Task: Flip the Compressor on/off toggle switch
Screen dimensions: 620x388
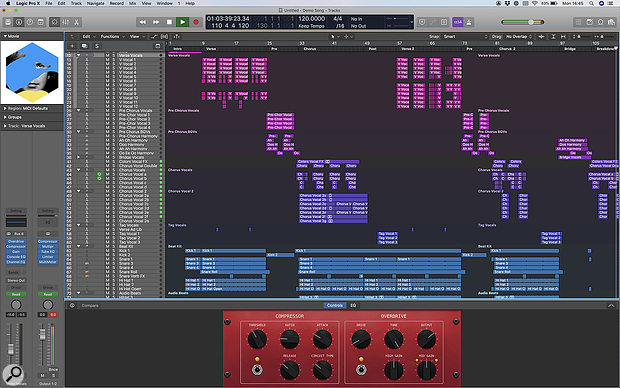Action: click(257, 369)
